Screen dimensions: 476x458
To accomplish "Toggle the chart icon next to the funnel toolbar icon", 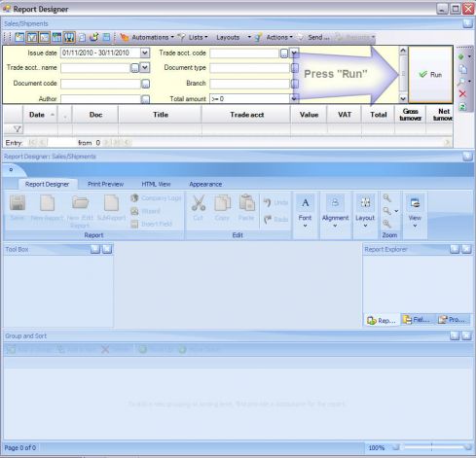I will point(44,37).
